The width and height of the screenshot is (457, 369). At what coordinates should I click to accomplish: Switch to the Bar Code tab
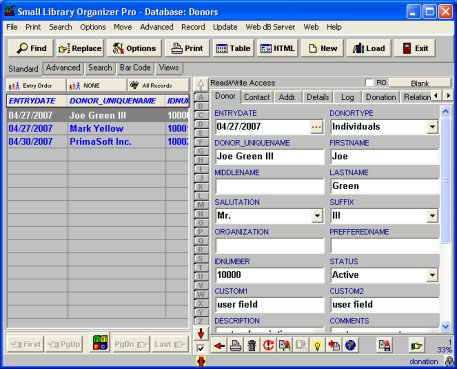coord(135,68)
